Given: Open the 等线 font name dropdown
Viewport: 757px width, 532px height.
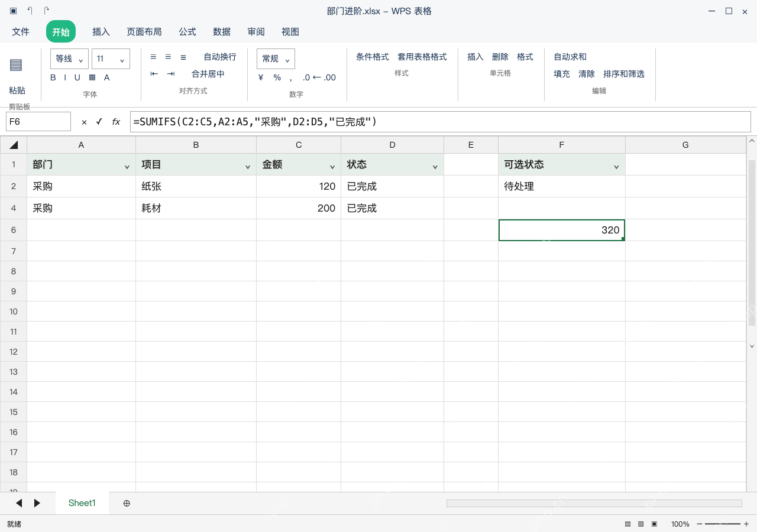Looking at the screenshot, I should coord(70,59).
